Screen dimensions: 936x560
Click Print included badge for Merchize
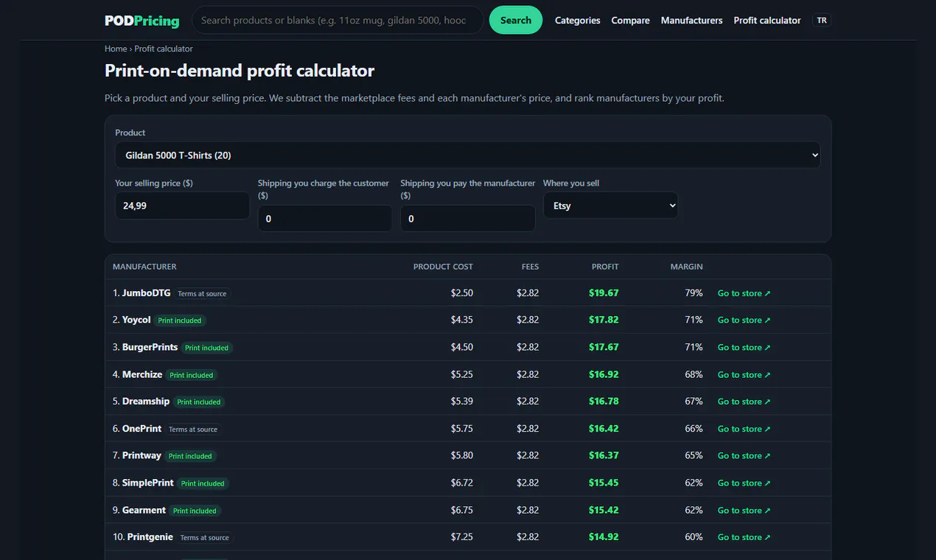tap(192, 375)
